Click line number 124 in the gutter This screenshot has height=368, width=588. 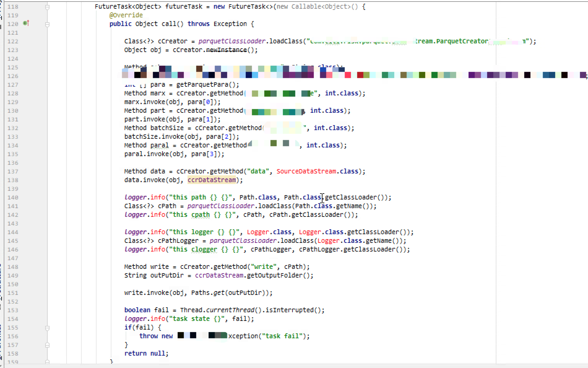point(13,59)
